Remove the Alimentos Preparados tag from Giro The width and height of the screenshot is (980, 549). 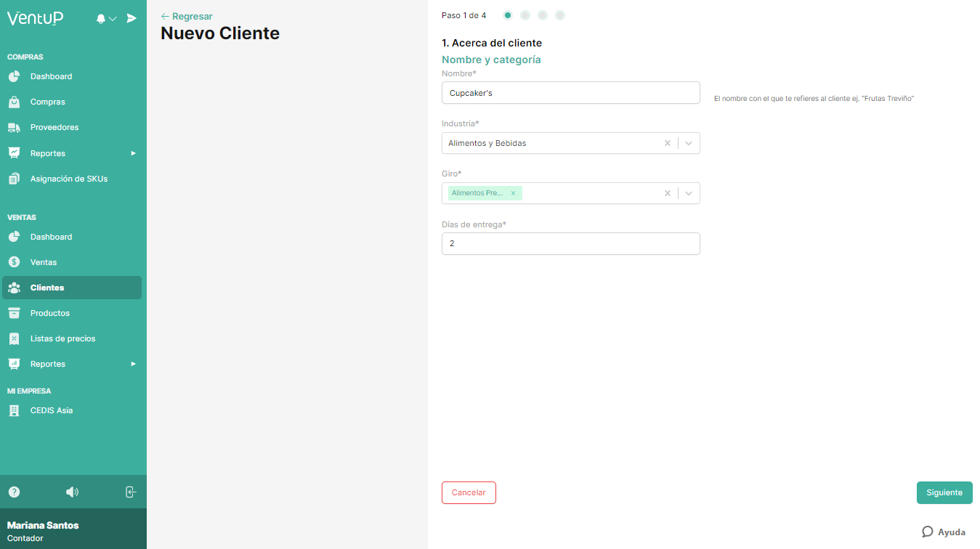click(513, 192)
